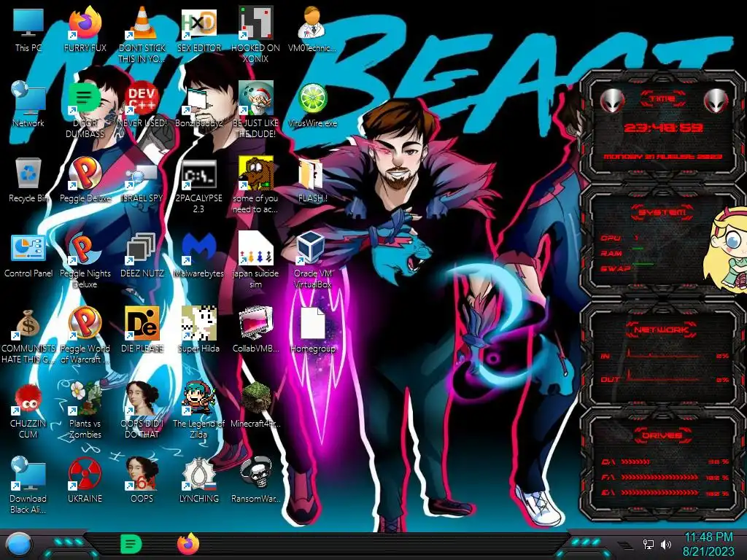747x560 pixels.
Task: Click the Start orb on the taskbar
Action: pyautogui.click(x=19, y=544)
